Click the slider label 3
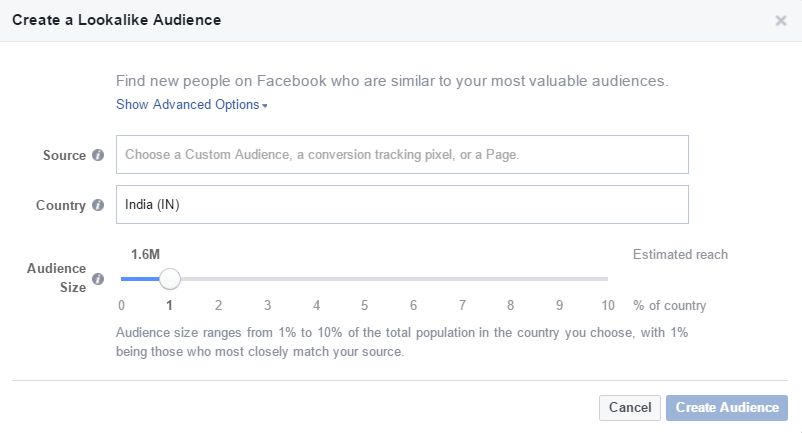 [267, 305]
